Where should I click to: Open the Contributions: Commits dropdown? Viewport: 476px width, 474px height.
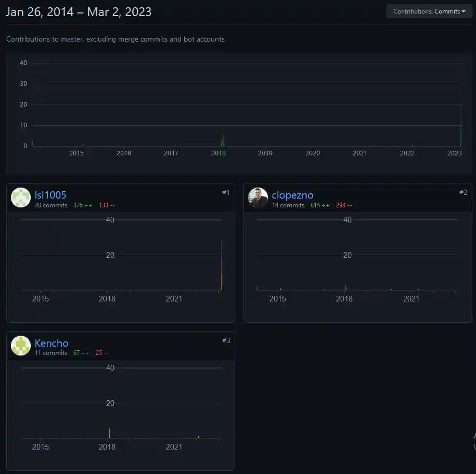click(x=429, y=11)
